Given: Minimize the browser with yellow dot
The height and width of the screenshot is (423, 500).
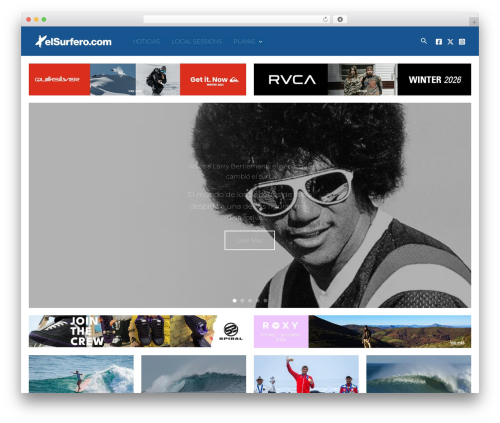Looking at the screenshot, I should point(36,19).
